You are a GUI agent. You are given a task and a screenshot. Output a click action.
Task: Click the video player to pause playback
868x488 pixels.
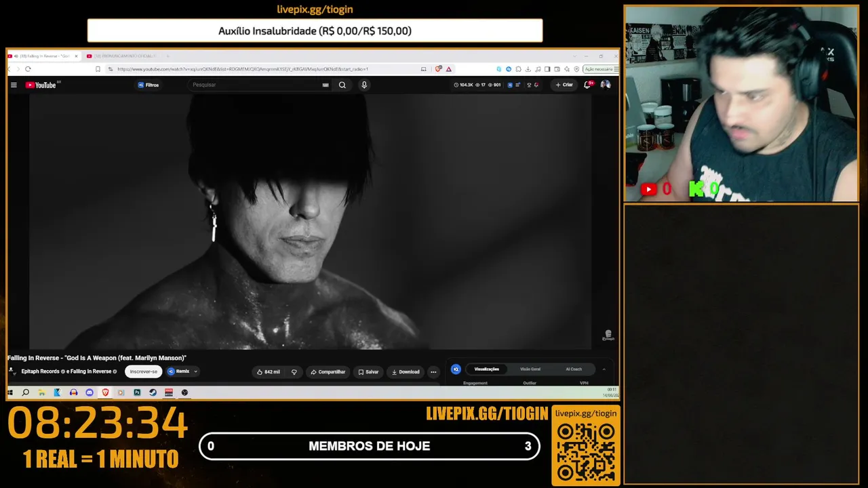[x=310, y=222]
